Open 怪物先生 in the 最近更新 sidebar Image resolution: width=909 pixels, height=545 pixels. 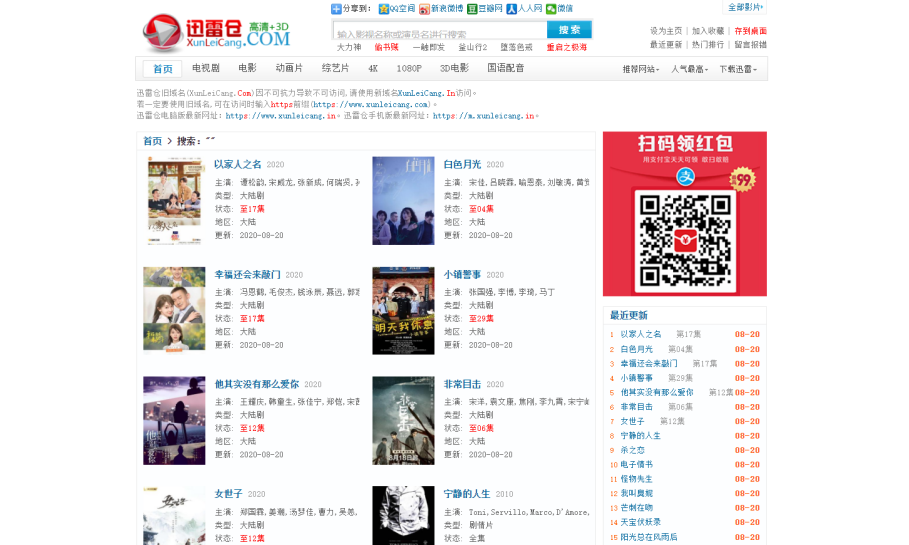(637, 479)
